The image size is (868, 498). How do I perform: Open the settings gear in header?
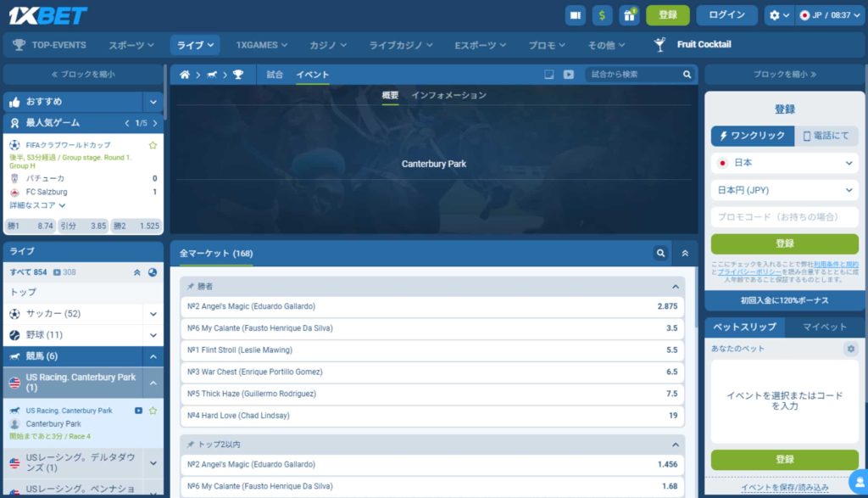[x=778, y=15]
